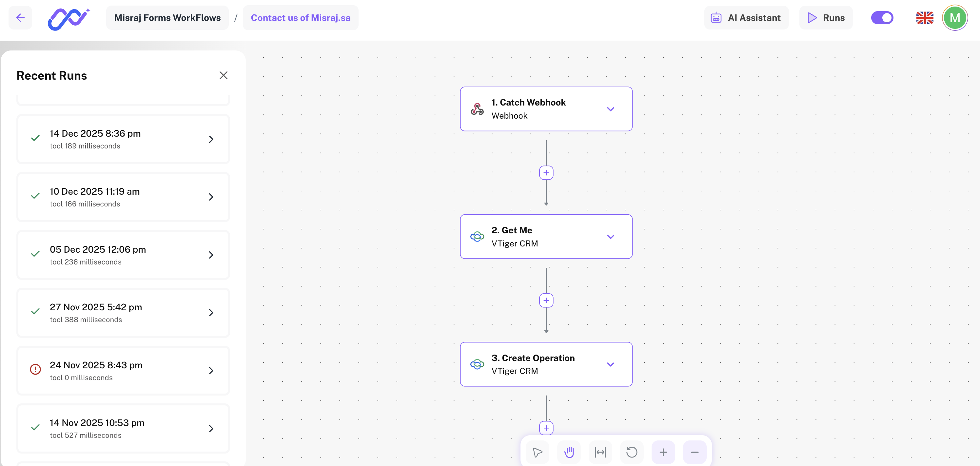Viewport: 980px width, 466px height.
Task: Click success checkmark on 27 Nov 2025 run
Action: 35,312
